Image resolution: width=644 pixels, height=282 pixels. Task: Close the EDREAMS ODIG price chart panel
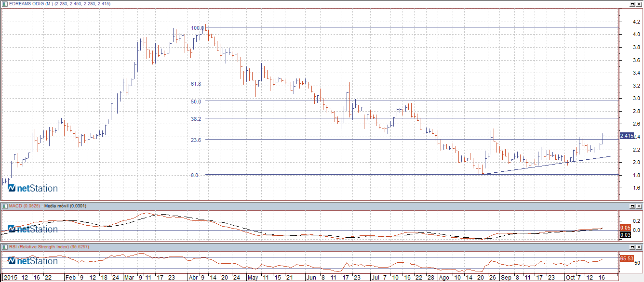pyautogui.click(x=638, y=4)
